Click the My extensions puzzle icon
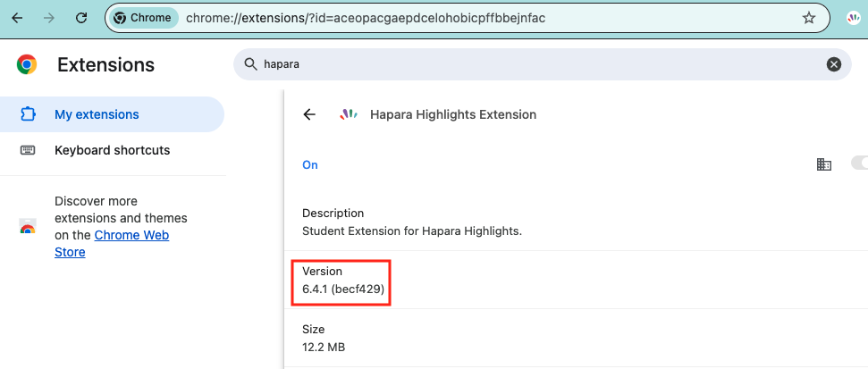The height and width of the screenshot is (369, 868). click(27, 114)
